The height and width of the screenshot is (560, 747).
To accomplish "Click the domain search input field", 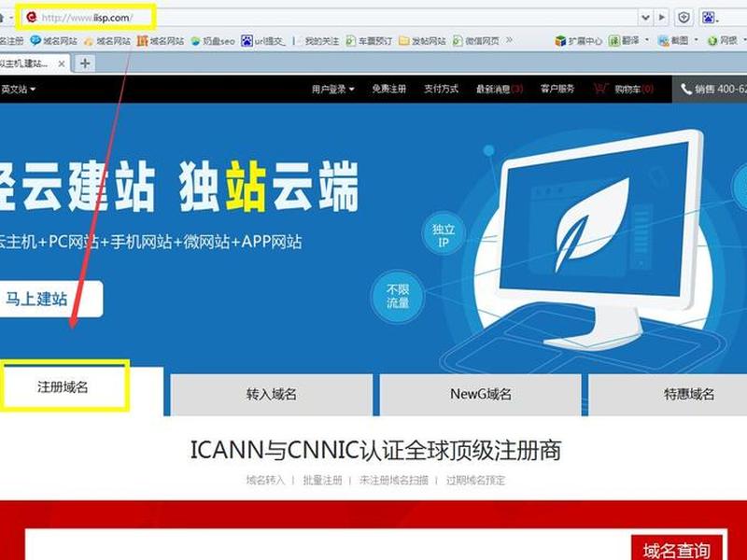I will (x=329, y=545).
